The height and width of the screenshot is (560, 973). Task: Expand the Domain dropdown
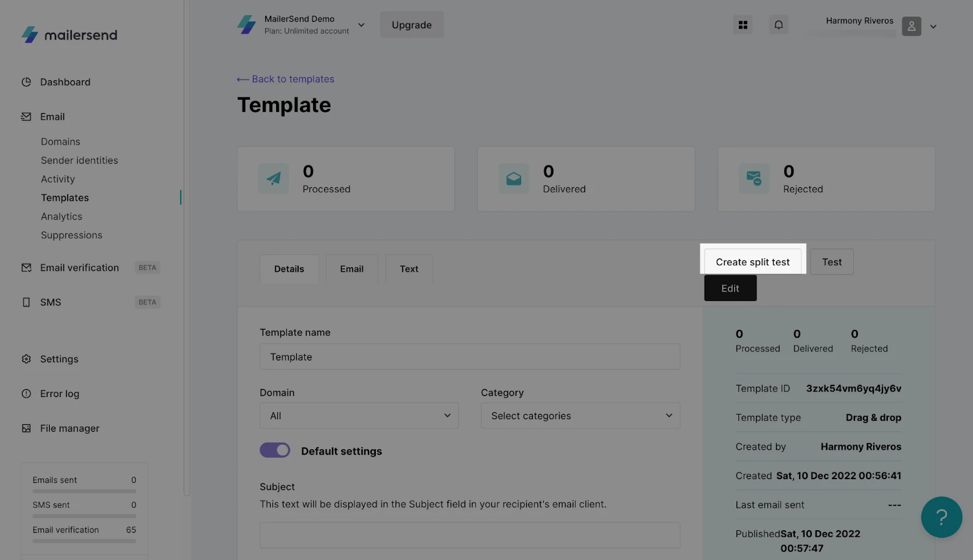359,416
